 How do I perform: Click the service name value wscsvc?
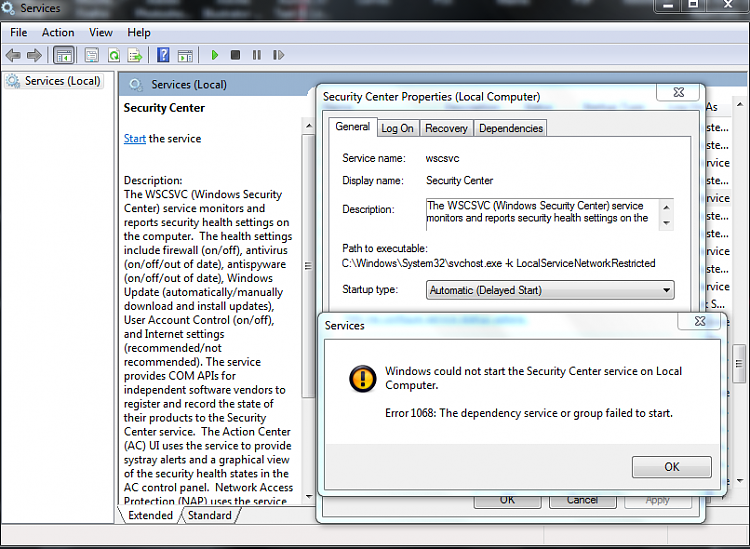(x=442, y=158)
